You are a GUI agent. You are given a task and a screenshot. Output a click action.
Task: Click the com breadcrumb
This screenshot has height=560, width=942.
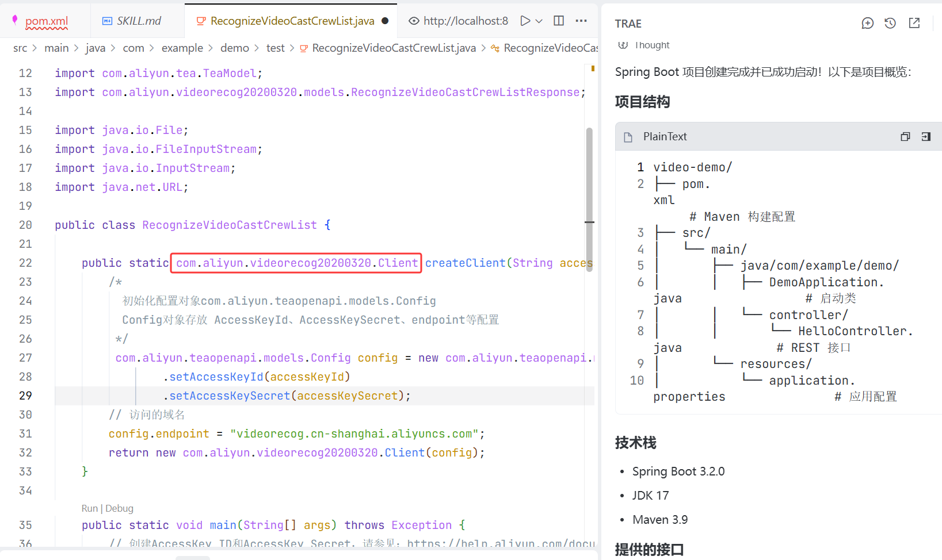[134, 48]
